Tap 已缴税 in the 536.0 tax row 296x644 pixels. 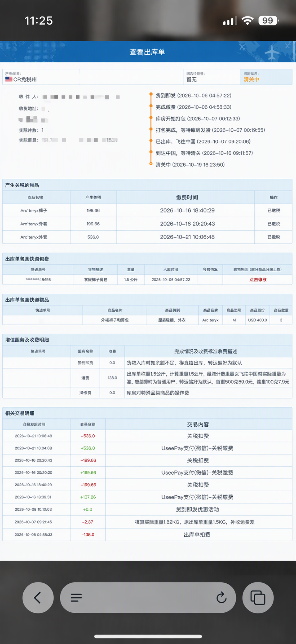[274, 237]
